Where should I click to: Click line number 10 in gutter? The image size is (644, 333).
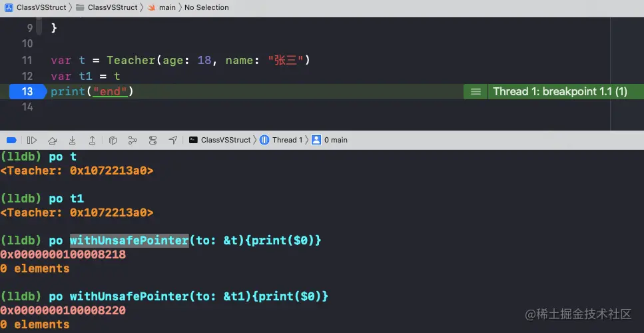pos(27,43)
